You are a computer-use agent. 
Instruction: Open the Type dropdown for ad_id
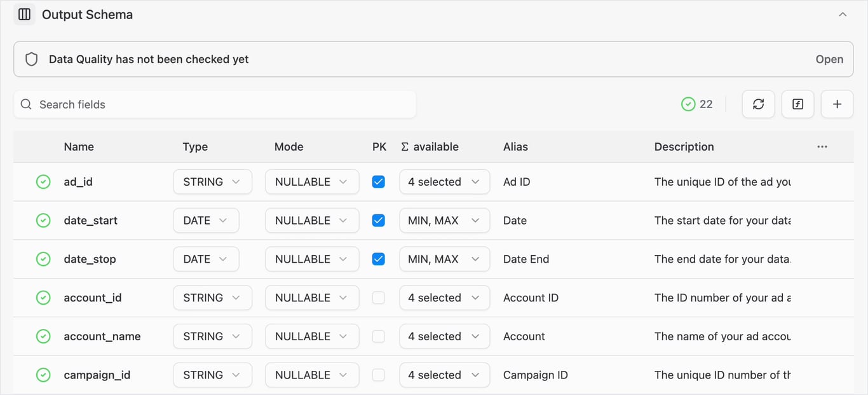212,182
